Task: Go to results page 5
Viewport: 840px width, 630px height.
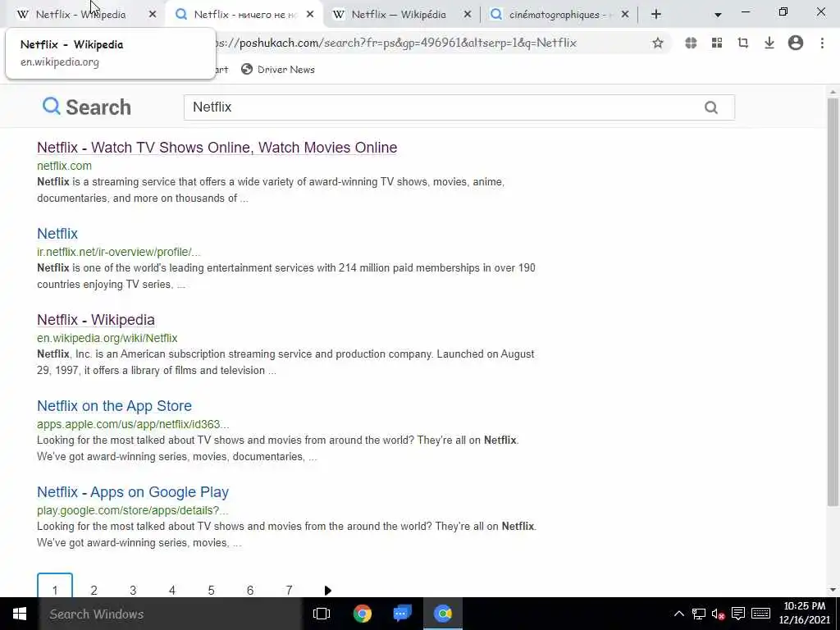Action: point(211,590)
